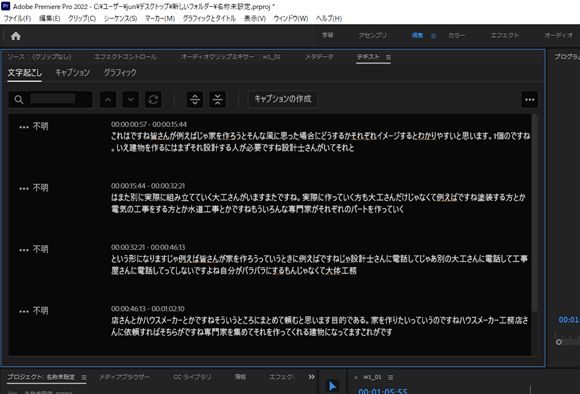Screen dimensions: 580x394
Task: Click the キャプションの作成 button
Action: tap(283, 99)
